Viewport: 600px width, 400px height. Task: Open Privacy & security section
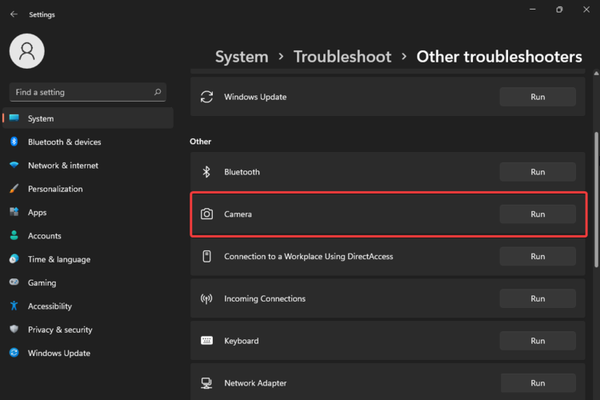click(60, 330)
